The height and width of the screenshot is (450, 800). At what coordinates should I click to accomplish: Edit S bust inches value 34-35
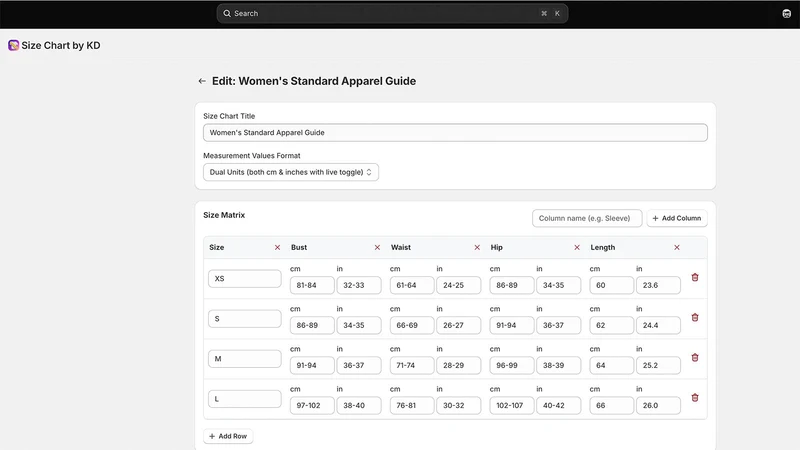point(359,326)
